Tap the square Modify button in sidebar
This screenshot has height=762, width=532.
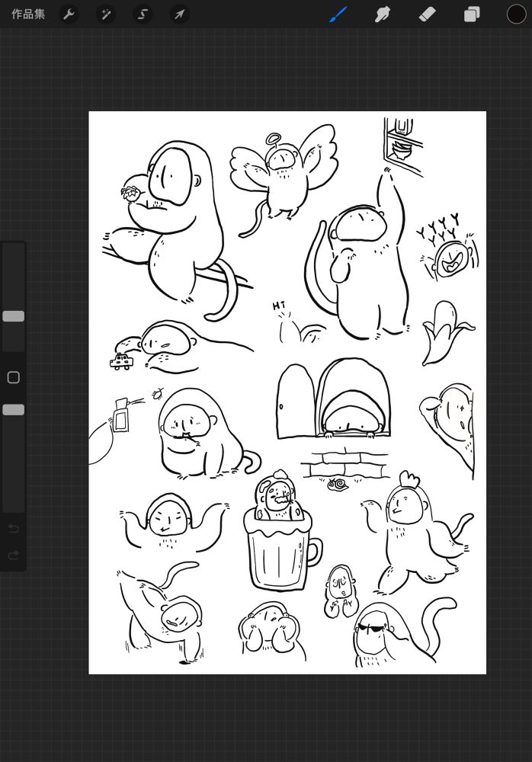[x=14, y=378]
